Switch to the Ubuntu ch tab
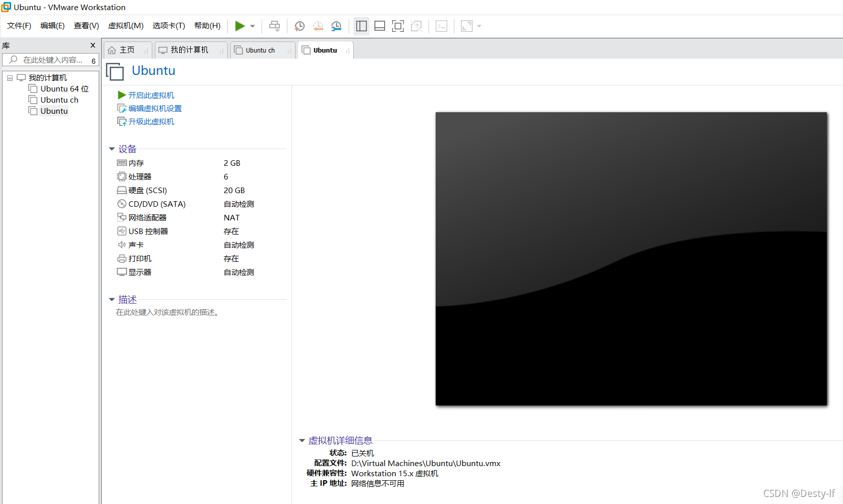This screenshot has height=504, width=843. pyautogui.click(x=263, y=50)
